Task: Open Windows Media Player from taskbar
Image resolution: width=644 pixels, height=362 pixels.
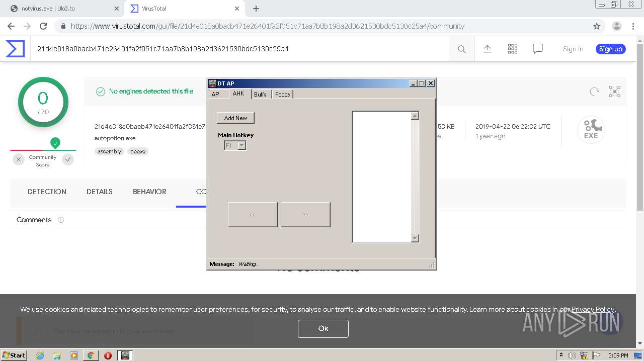Action: click(x=74, y=355)
